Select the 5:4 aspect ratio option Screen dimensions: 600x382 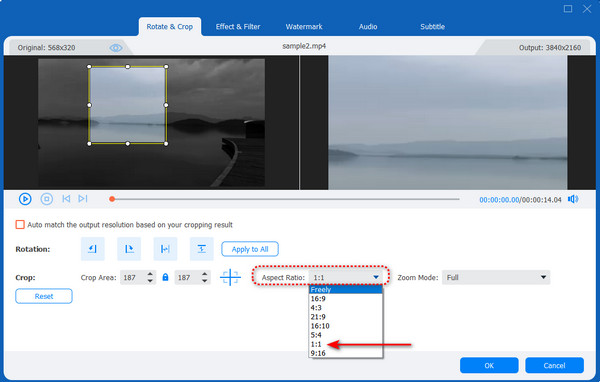tap(346, 335)
